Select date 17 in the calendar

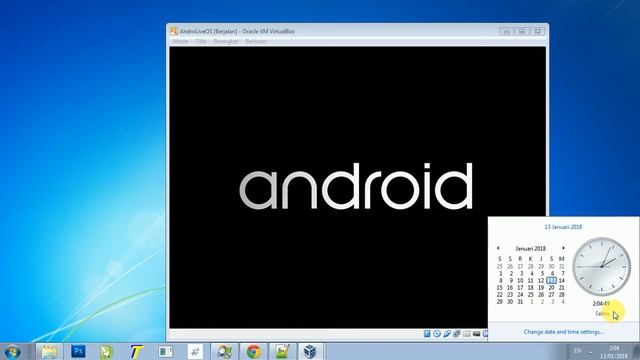pyautogui.click(x=520, y=287)
